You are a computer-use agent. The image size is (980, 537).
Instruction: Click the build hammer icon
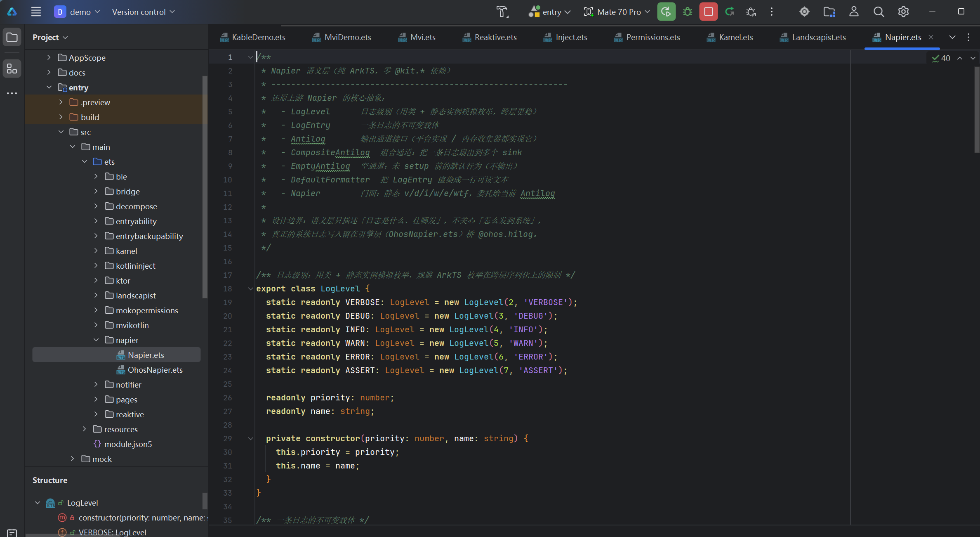click(502, 12)
